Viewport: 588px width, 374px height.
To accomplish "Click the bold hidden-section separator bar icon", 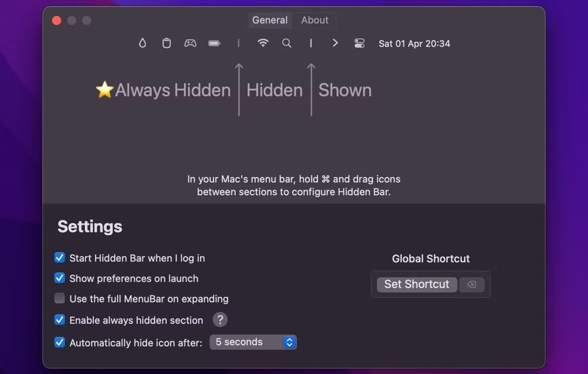I will pos(311,43).
